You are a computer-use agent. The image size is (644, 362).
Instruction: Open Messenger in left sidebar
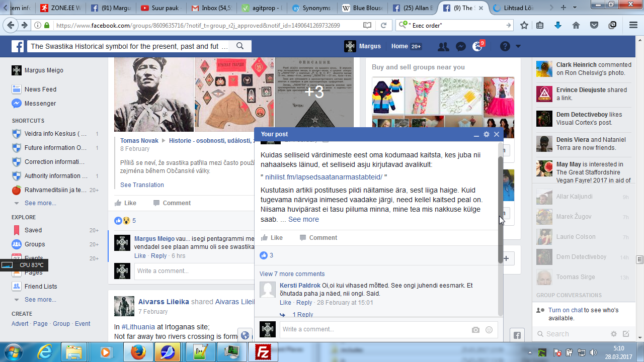[x=40, y=104]
